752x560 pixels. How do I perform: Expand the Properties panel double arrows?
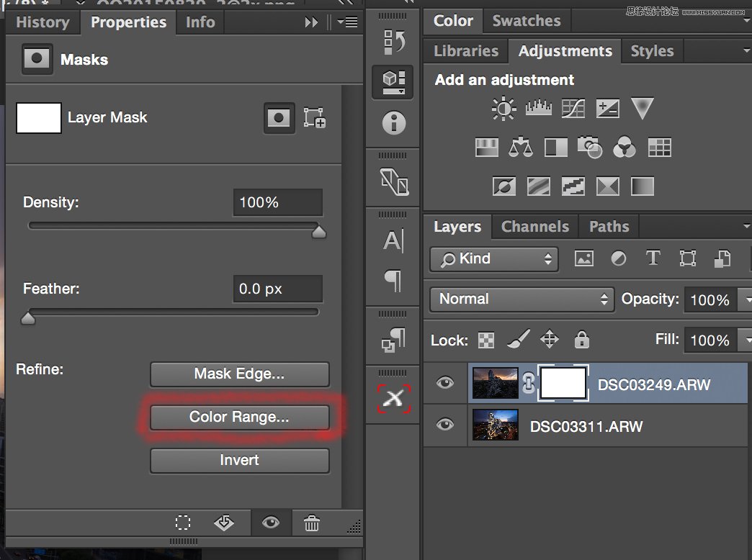click(311, 22)
